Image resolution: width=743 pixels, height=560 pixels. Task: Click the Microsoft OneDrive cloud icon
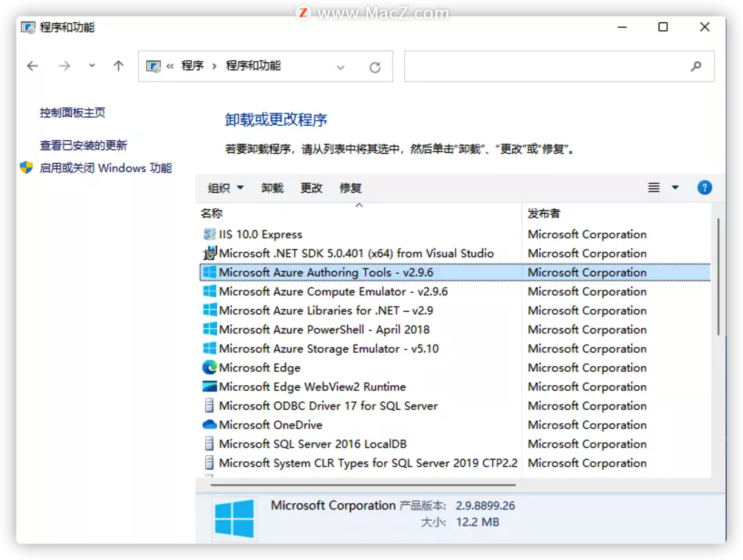[x=209, y=425]
